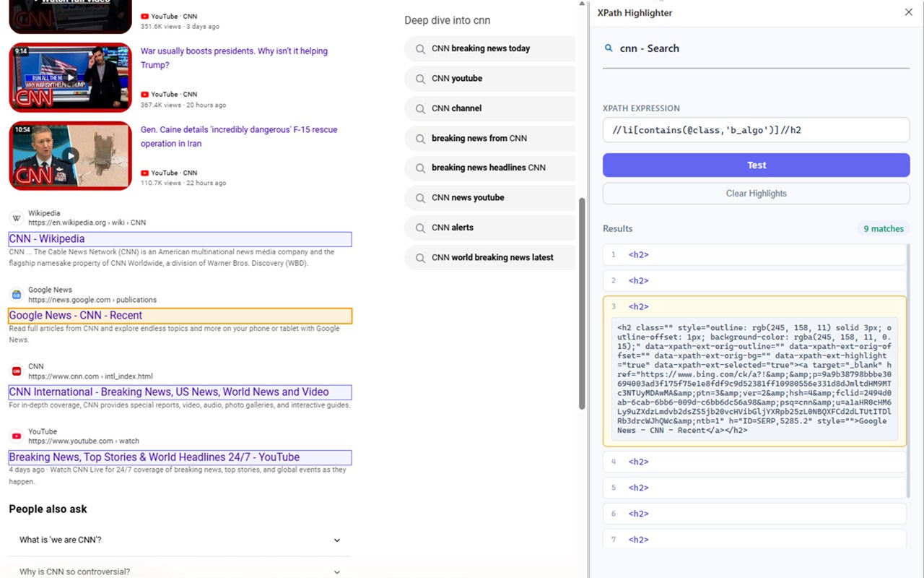Play the 10:54 video thumbnail
The height and width of the screenshot is (578, 924).
(x=71, y=155)
